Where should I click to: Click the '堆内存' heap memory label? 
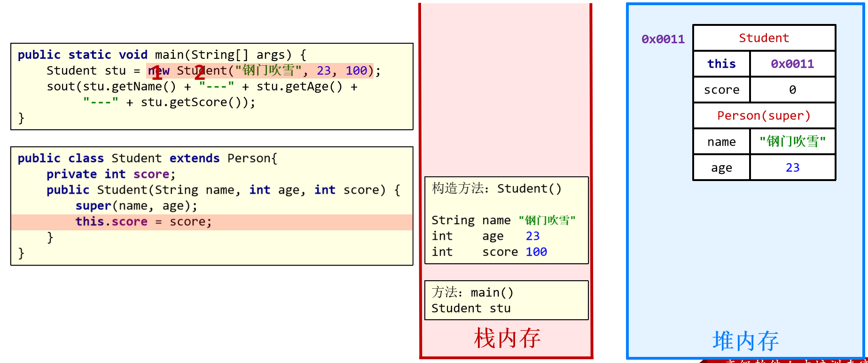745,341
